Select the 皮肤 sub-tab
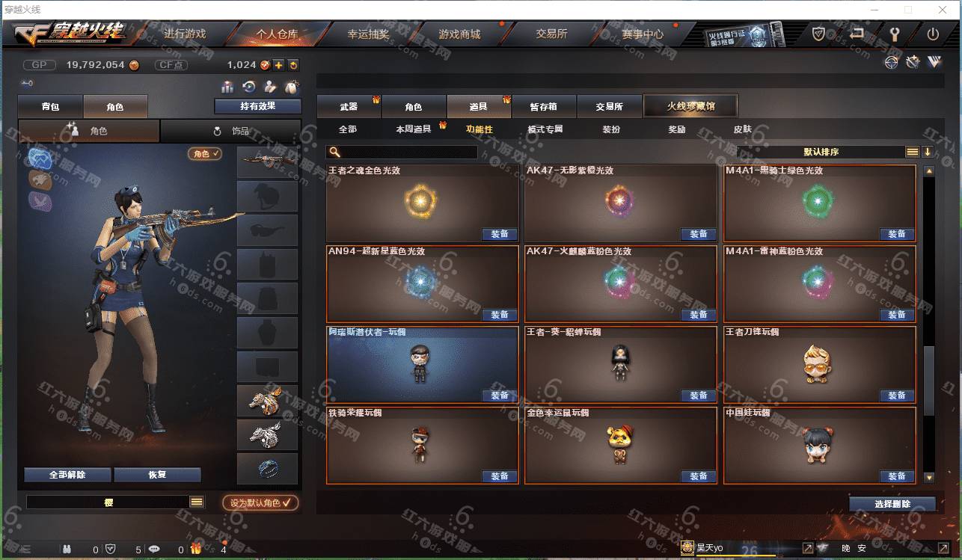 pyautogui.click(x=742, y=129)
